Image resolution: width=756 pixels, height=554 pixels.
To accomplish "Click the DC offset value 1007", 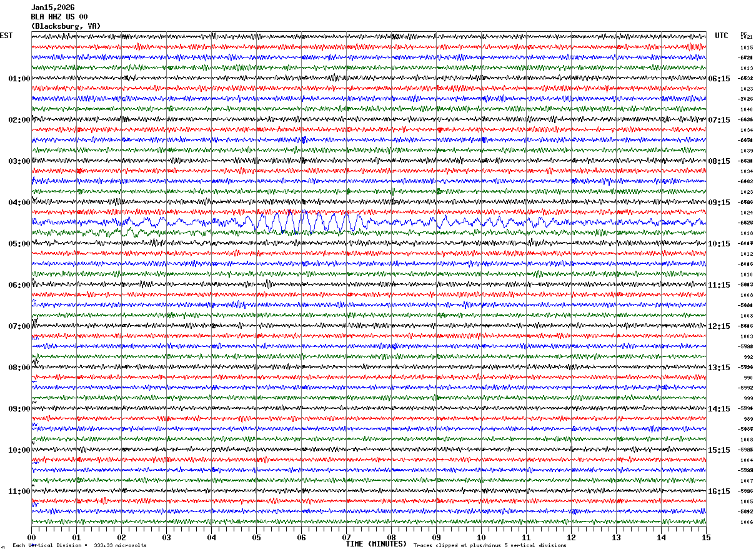I will tap(747, 481).
